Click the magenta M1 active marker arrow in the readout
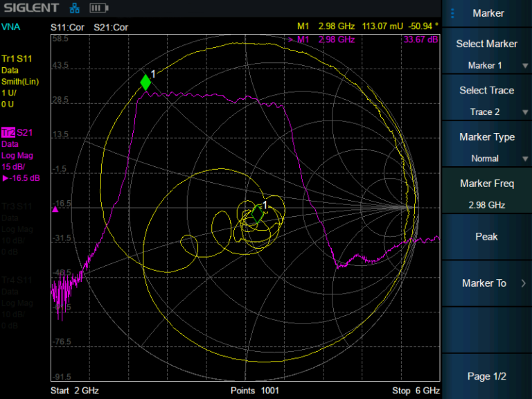 (x=290, y=39)
